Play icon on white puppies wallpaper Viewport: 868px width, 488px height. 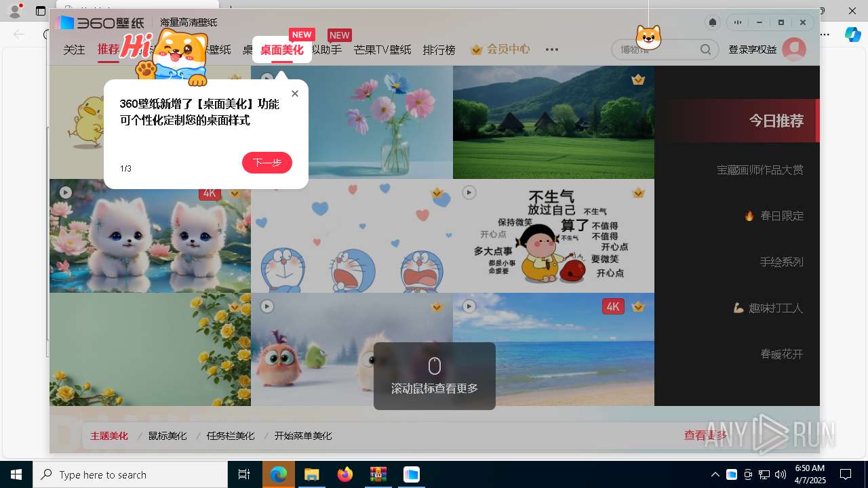[x=66, y=192]
